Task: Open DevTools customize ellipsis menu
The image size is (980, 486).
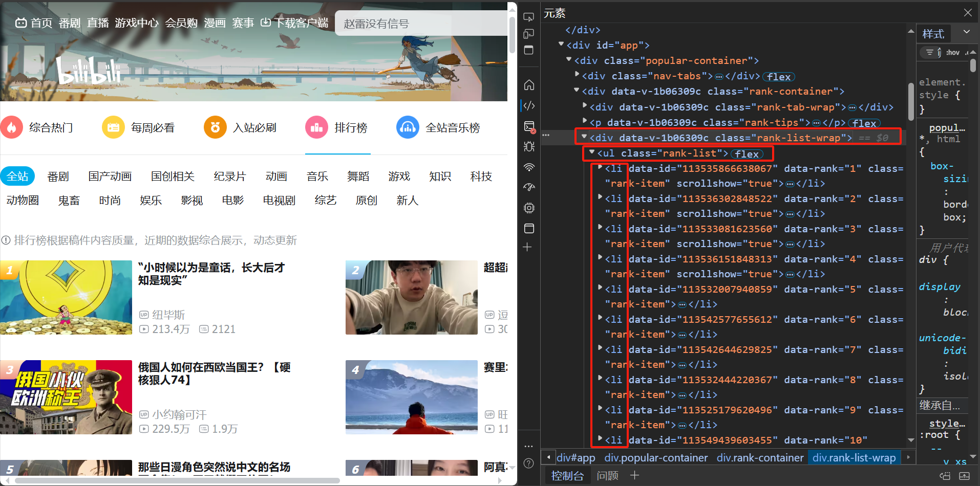Action: pyautogui.click(x=529, y=446)
